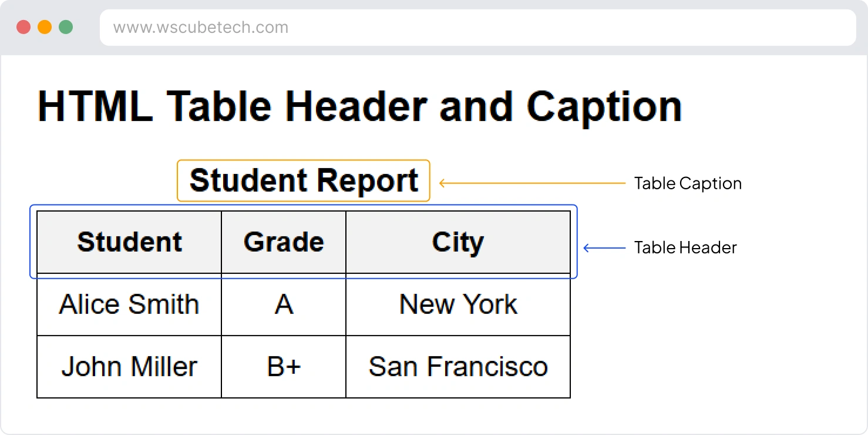Select the Student Report caption
868x435 pixels.
point(304,180)
